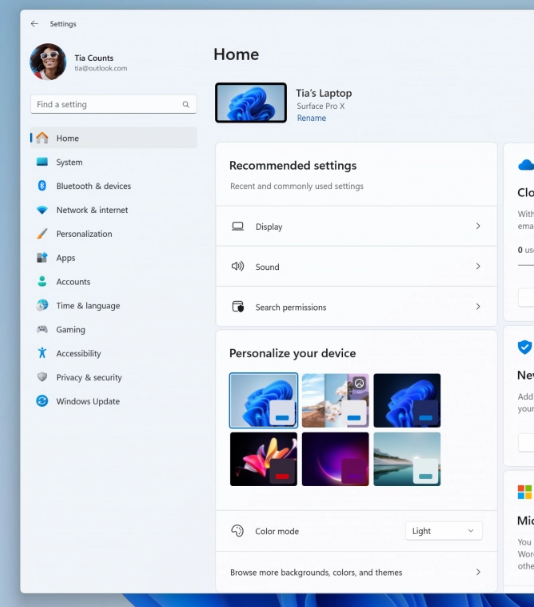Image resolution: width=534 pixels, height=607 pixels.
Task: Click the Sound row label
Action: 267,267
